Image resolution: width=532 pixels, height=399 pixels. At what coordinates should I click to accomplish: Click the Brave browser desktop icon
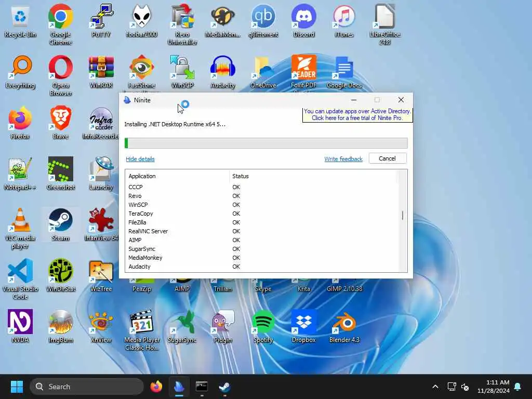coord(61,123)
